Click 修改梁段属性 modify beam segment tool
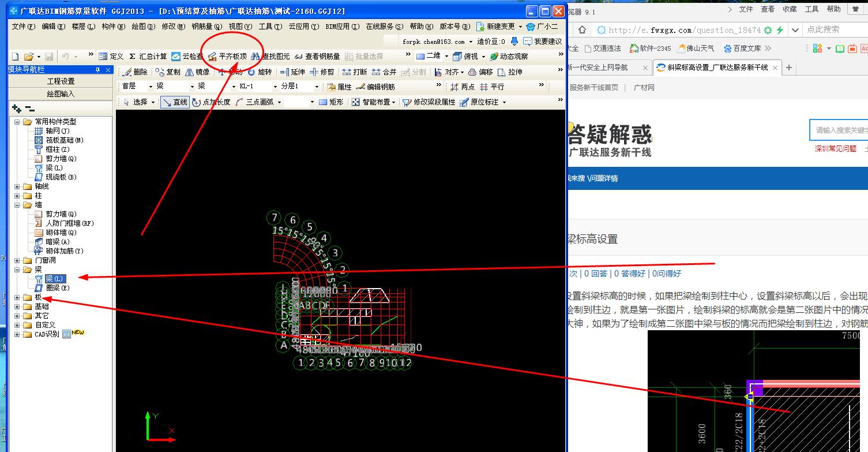 click(429, 102)
